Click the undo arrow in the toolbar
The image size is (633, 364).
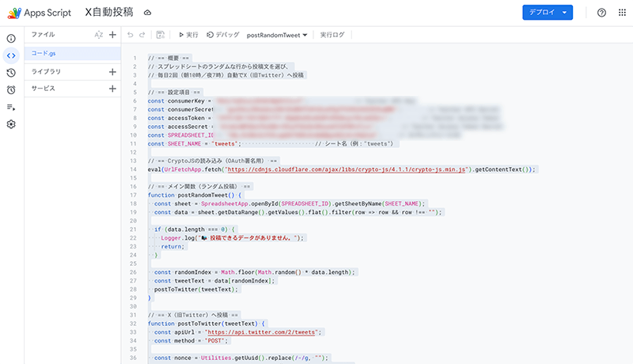coord(131,35)
